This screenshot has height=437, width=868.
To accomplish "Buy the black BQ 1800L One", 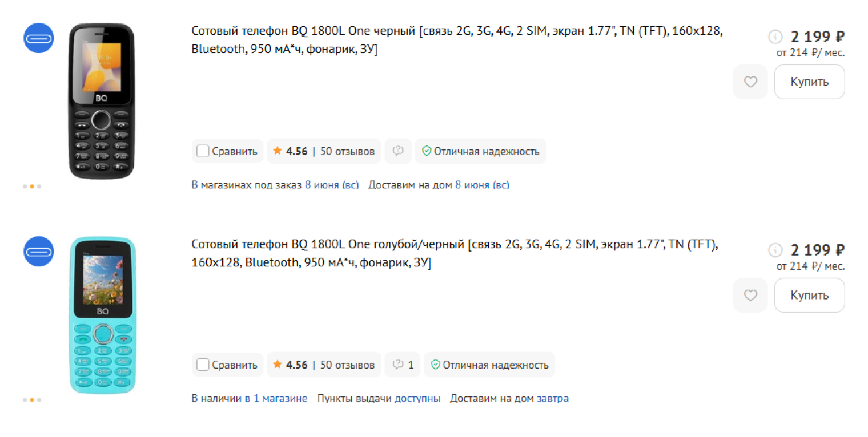I will click(x=809, y=82).
